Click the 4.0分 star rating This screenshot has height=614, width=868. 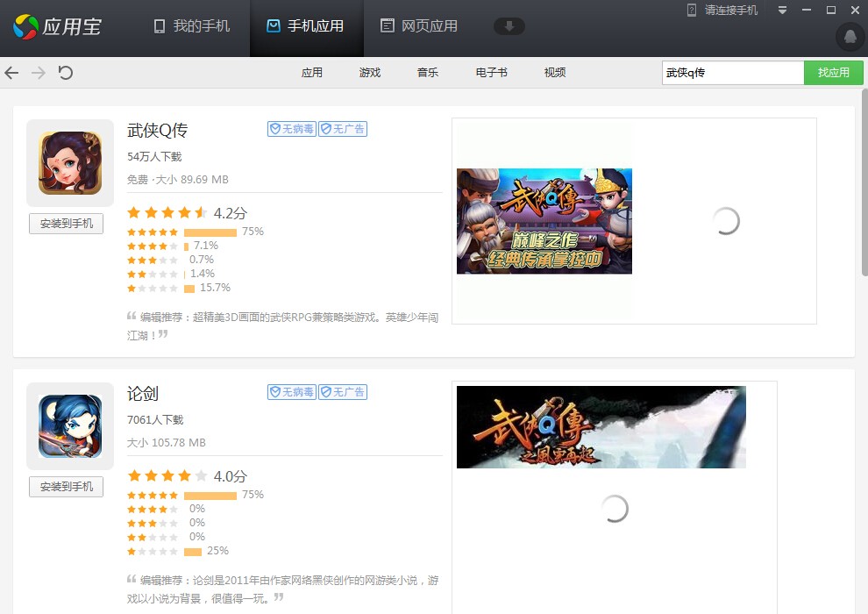(187, 476)
